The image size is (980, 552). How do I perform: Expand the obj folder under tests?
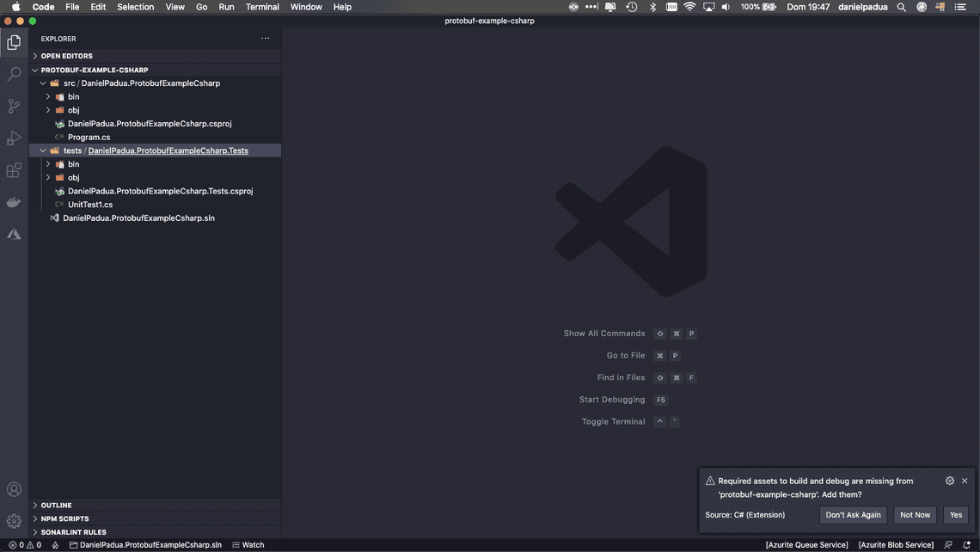point(49,177)
